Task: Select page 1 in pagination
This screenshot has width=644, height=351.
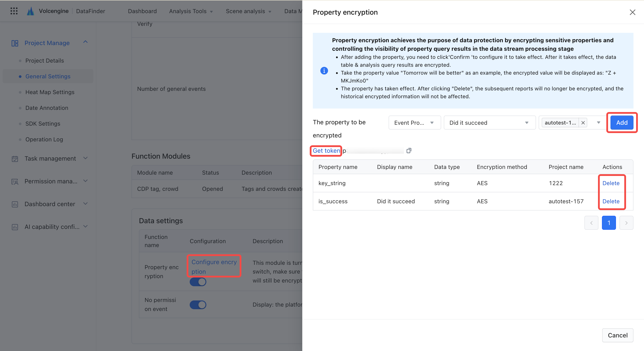Action: 609,223
